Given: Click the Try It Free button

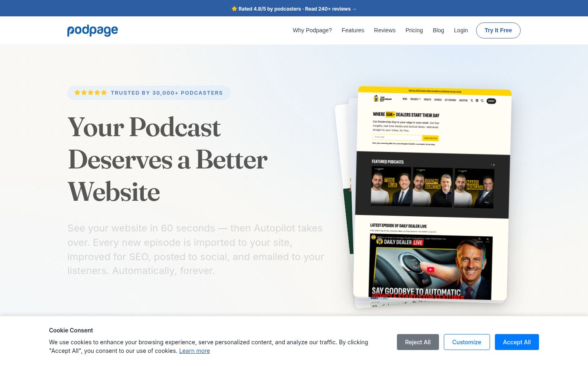Looking at the screenshot, I should pos(498,30).
